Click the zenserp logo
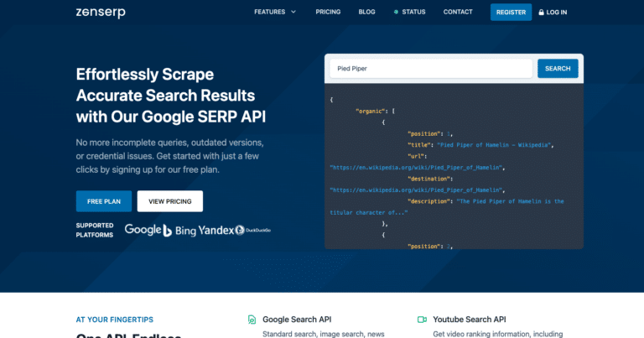Image resolution: width=644 pixels, height=338 pixels. (x=98, y=13)
